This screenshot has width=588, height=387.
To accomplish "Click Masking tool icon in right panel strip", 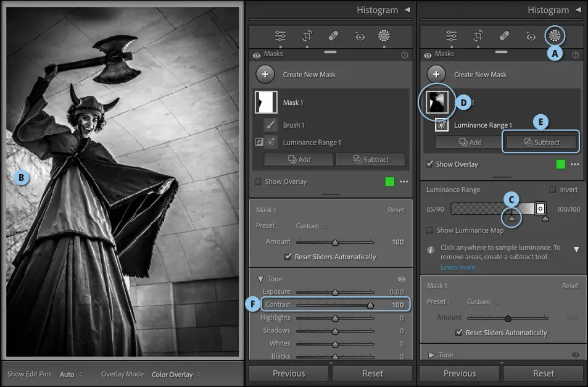I will pyautogui.click(x=555, y=36).
